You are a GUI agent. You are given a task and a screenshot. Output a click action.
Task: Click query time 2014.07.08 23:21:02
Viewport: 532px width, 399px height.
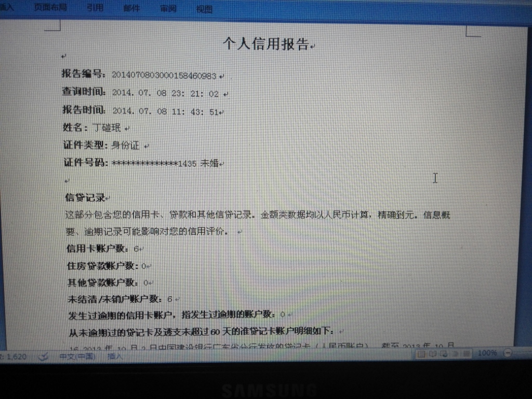point(166,94)
